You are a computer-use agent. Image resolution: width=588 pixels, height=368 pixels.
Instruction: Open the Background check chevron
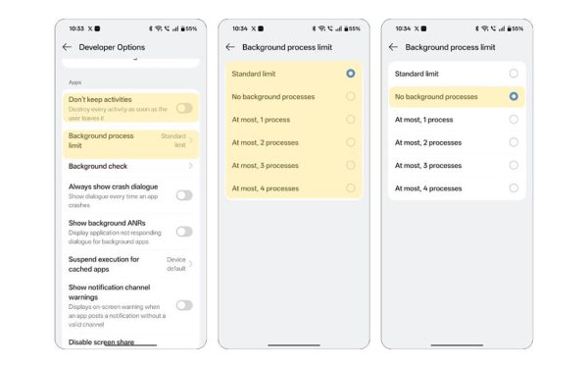(191, 166)
